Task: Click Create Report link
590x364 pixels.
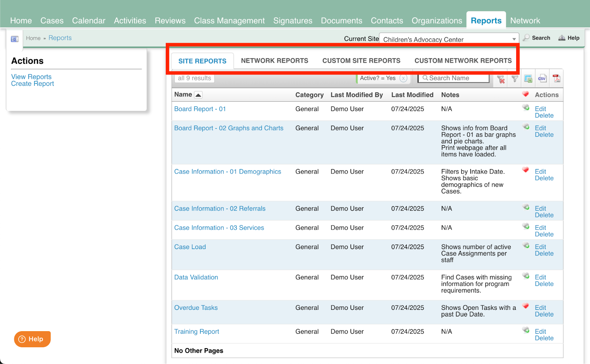Action: click(32, 84)
